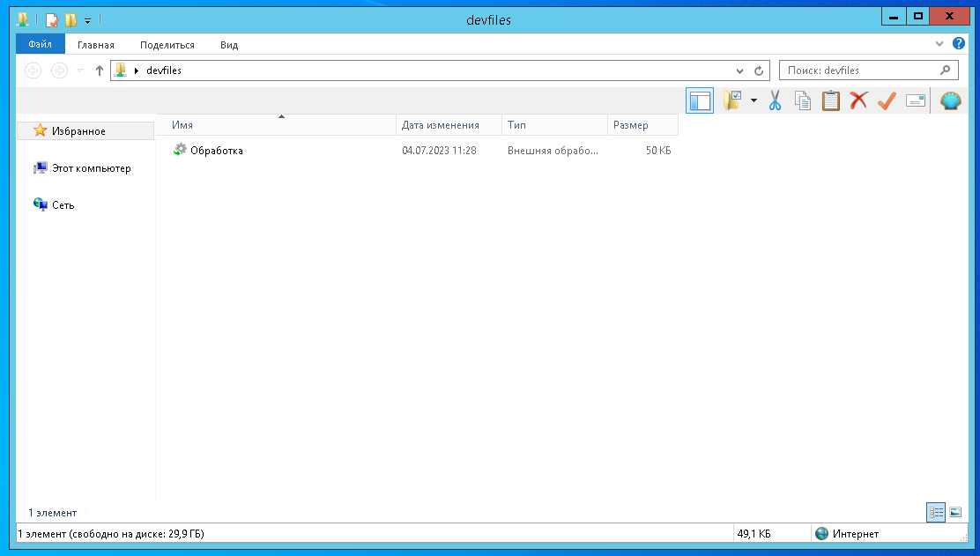Open the Вид ribbon tab

229,45
